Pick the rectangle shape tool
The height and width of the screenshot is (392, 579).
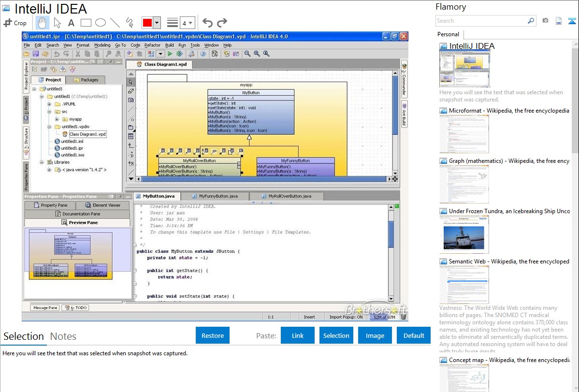click(86, 23)
